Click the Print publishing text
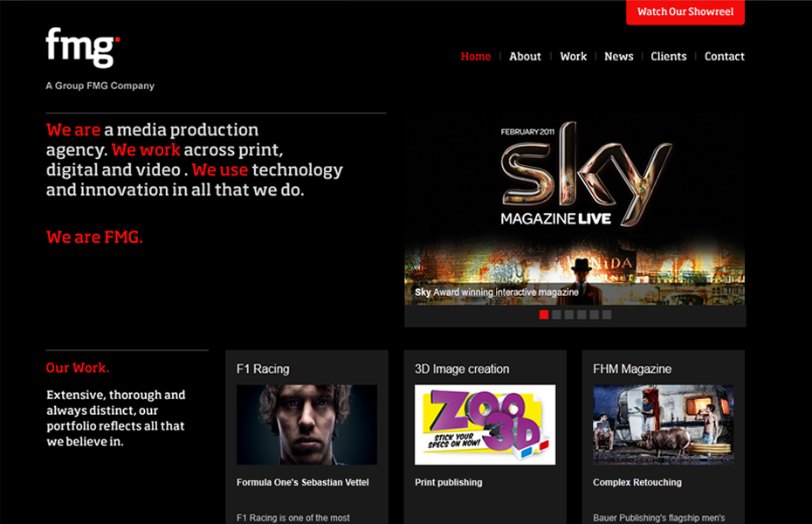 tap(449, 483)
